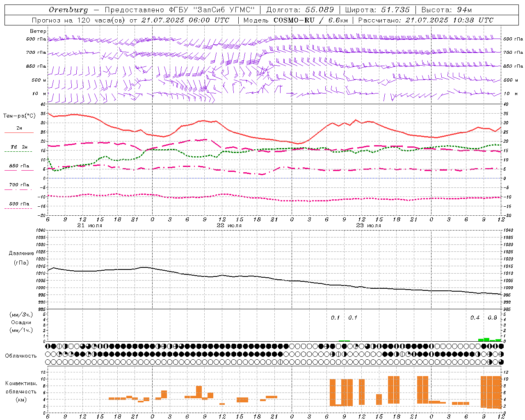This screenshot has width=525, height=420.
Task: Select 'Прогноз на 120 часа(ов)' header text
Action: coord(79,20)
